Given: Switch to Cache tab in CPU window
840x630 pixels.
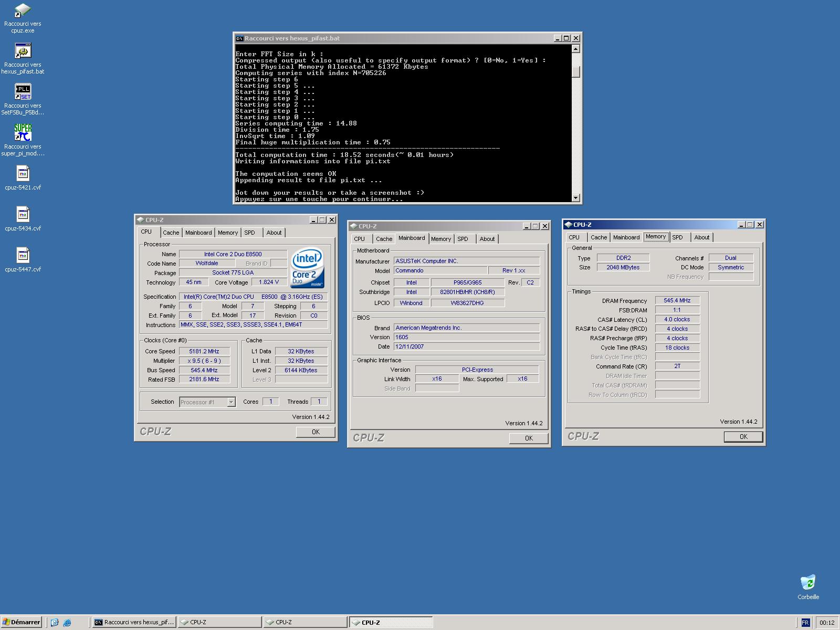Looking at the screenshot, I should 171,233.
